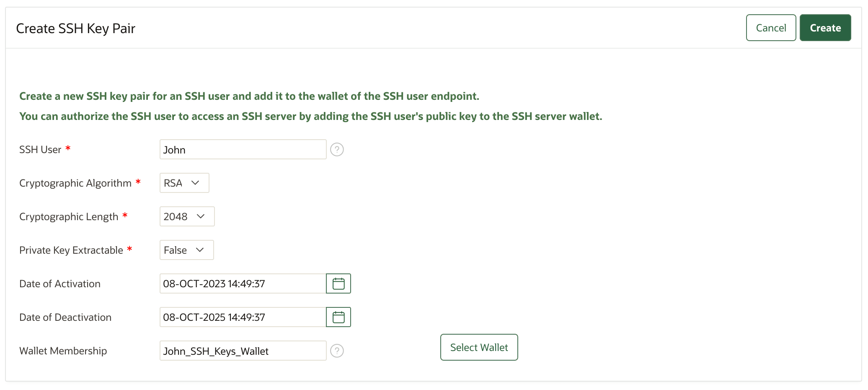
Task: Click the 2048 length chevron arrow
Action: (201, 216)
